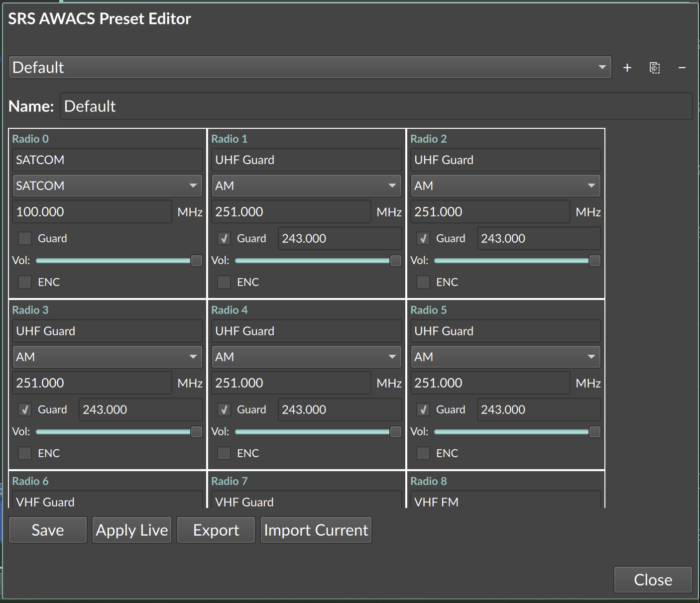Open the Default preset selector dropdown

310,67
